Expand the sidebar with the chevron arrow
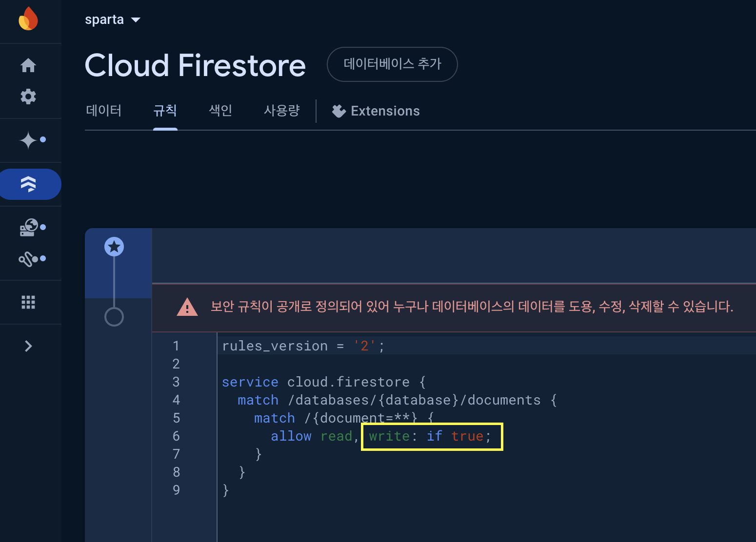This screenshot has height=542, width=756. (28, 346)
